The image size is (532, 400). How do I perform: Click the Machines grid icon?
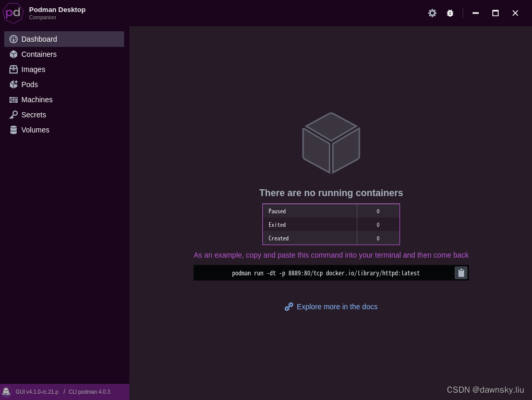click(14, 100)
